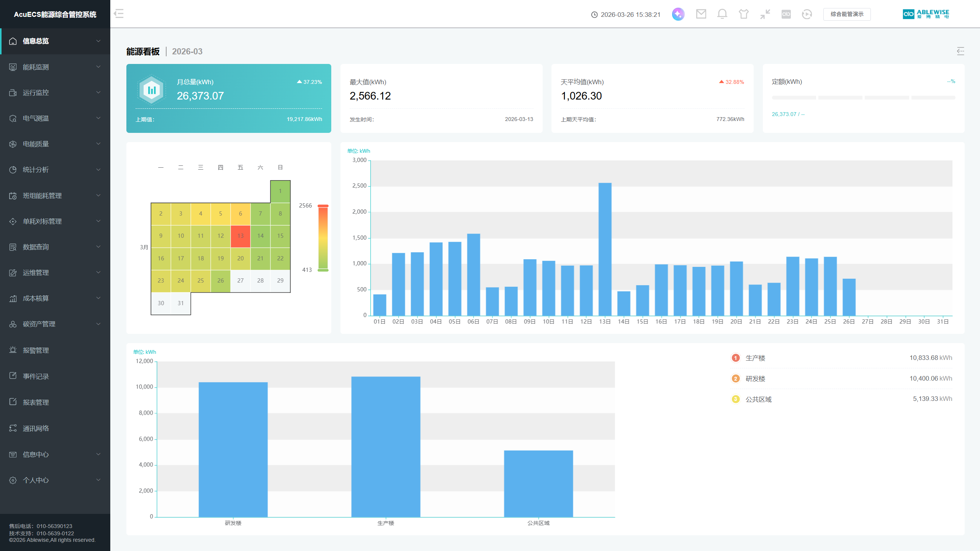Open the mail envelope icon

[x=701, y=14]
